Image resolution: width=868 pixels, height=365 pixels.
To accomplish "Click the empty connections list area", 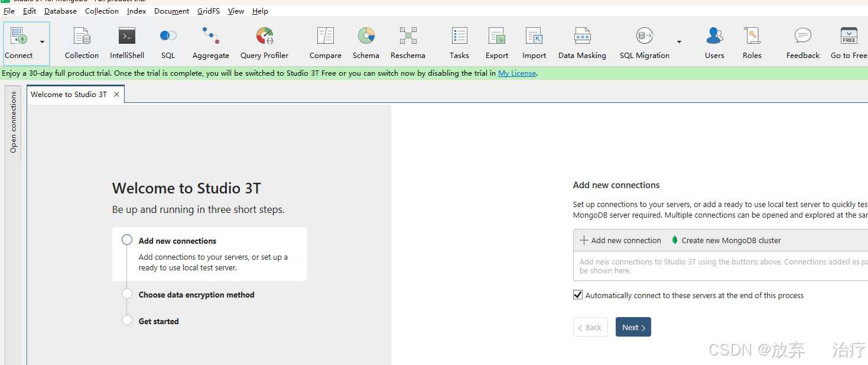I will (x=721, y=266).
